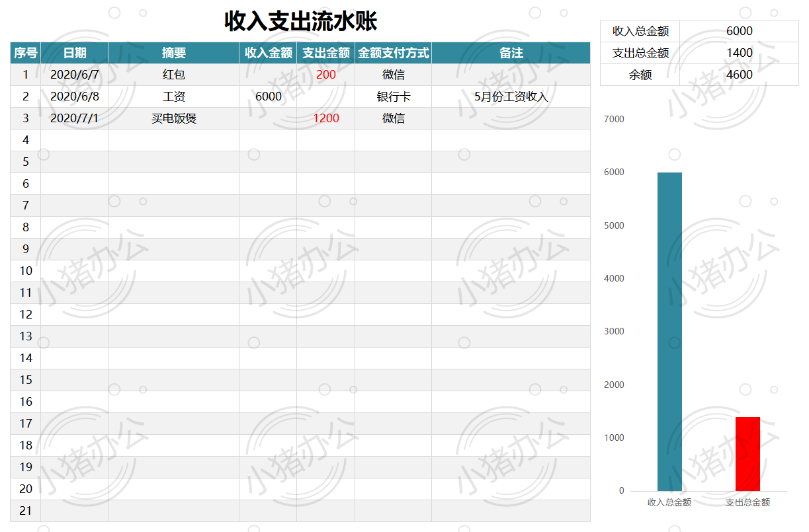Click the 支出总金额 summary label

pyautogui.click(x=640, y=53)
